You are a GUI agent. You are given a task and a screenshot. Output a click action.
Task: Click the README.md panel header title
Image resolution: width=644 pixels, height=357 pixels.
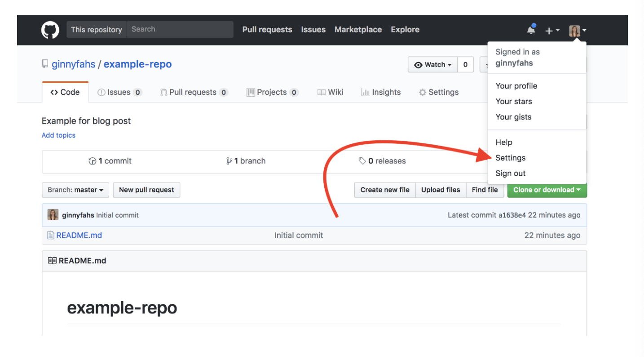(83, 261)
